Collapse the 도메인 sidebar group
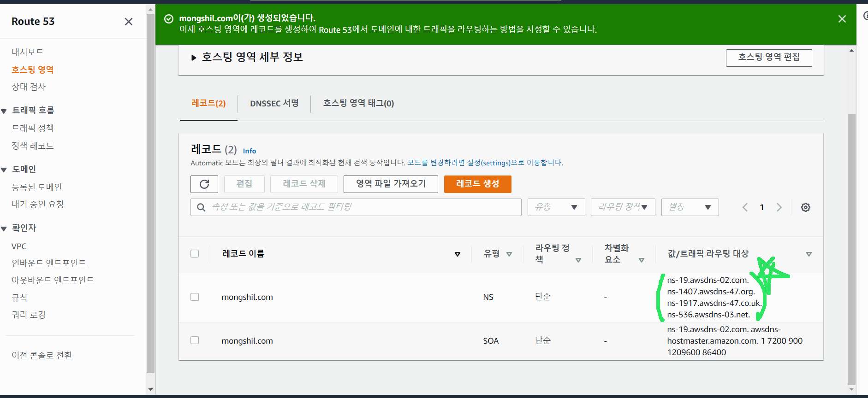Screen dimensions: 868x398 (x=4, y=170)
